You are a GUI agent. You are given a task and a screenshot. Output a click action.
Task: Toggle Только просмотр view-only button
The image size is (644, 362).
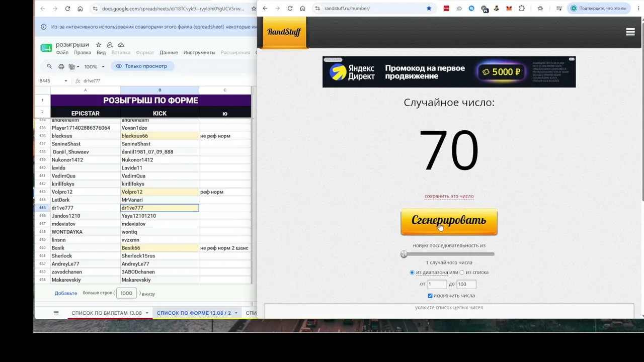[x=141, y=66]
